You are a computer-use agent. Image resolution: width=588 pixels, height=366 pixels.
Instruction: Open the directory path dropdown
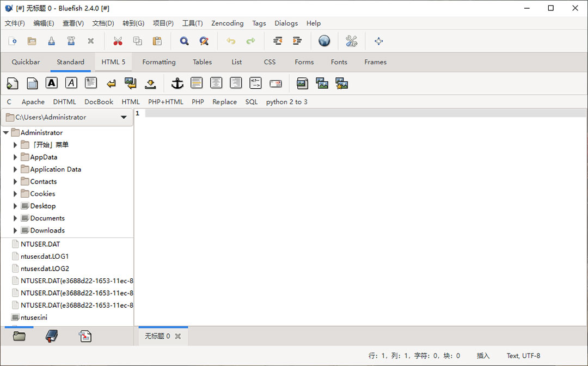(x=124, y=117)
